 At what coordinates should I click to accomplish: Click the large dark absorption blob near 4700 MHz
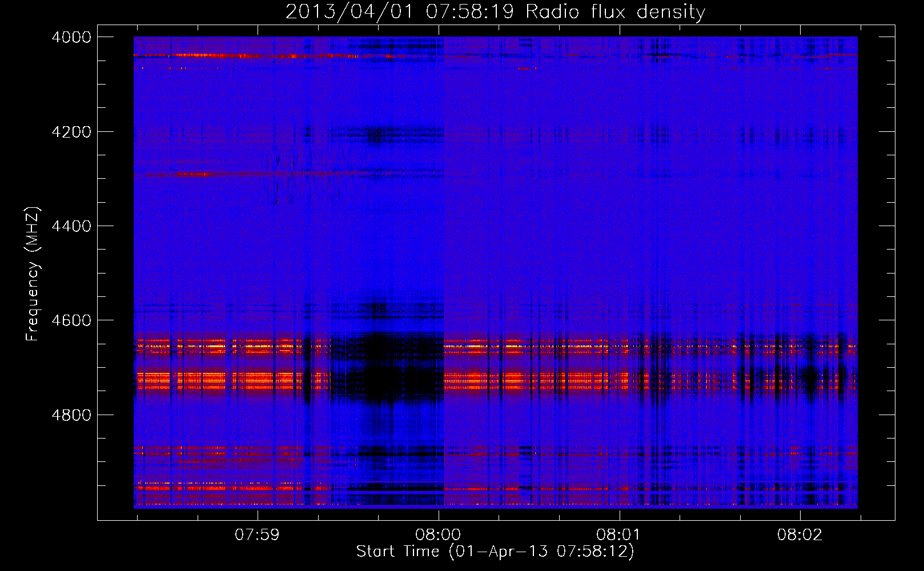pyautogui.click(x=388, y=368)
